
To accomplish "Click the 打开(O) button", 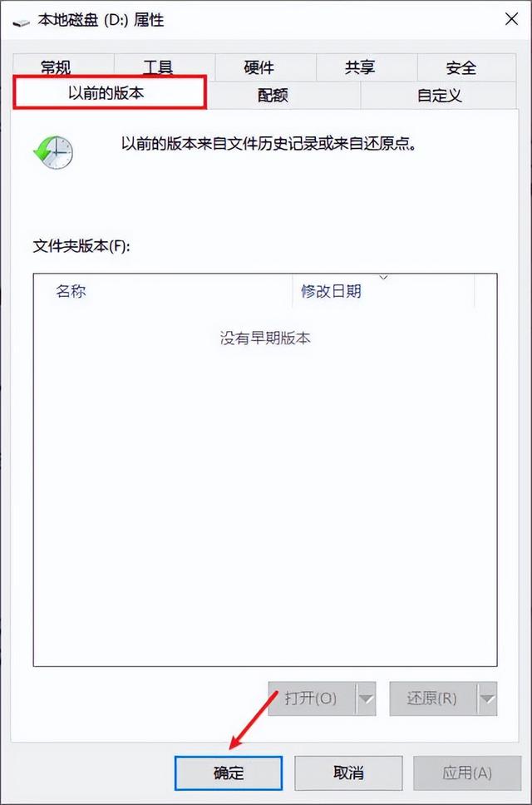I will (312, 699).
